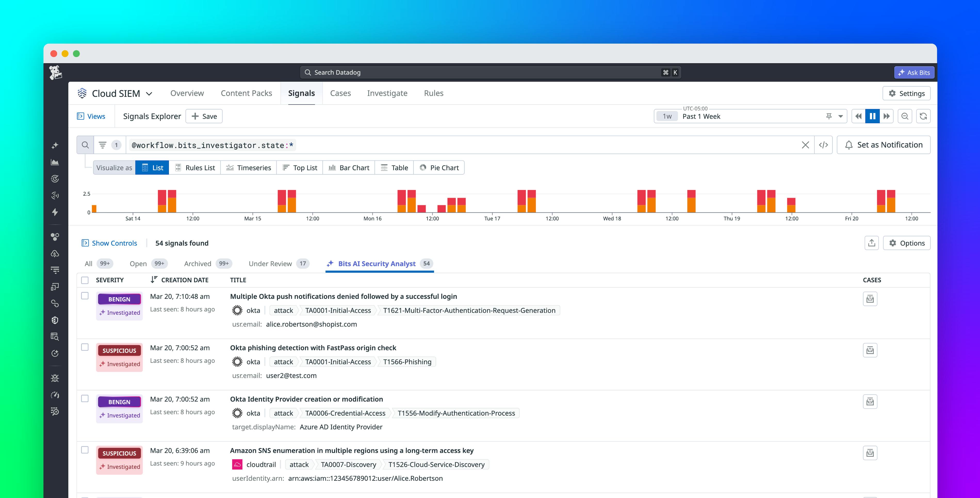Open the Under Review signals tab
Image resolution: width=980 pixels, height=498 pixels.
tap(270, 263)
